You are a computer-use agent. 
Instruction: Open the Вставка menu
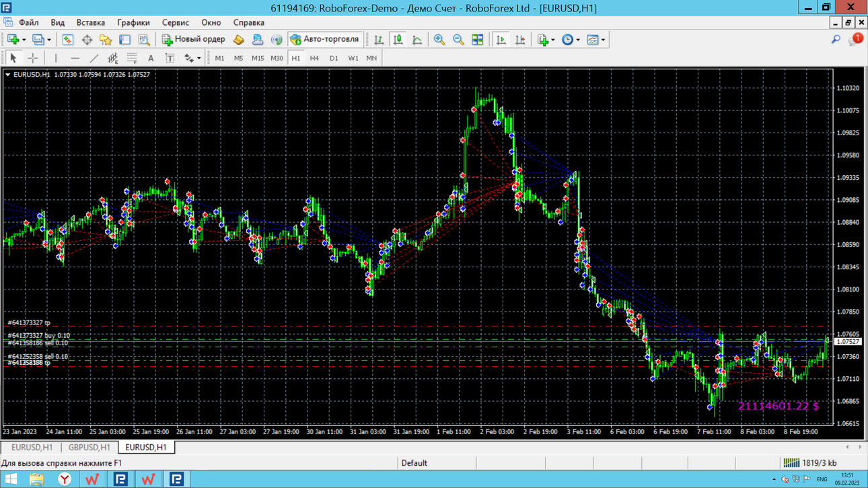91,22
